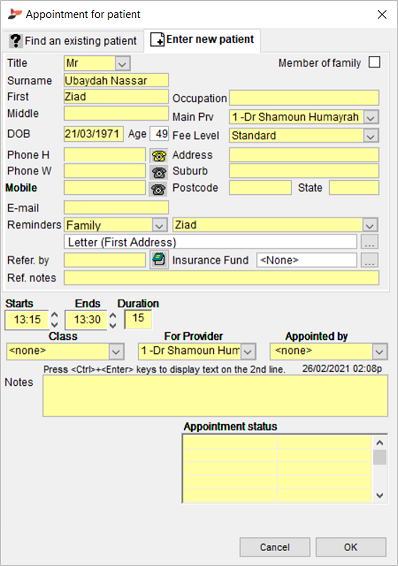Click the new patient page icon
The height and width of the screenshot is (566, 398).
[157, 39]
